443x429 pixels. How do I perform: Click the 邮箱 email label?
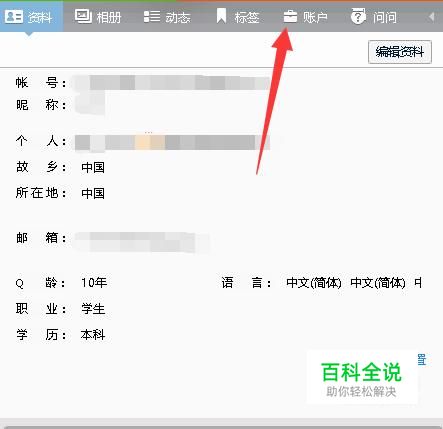point(41,238)
